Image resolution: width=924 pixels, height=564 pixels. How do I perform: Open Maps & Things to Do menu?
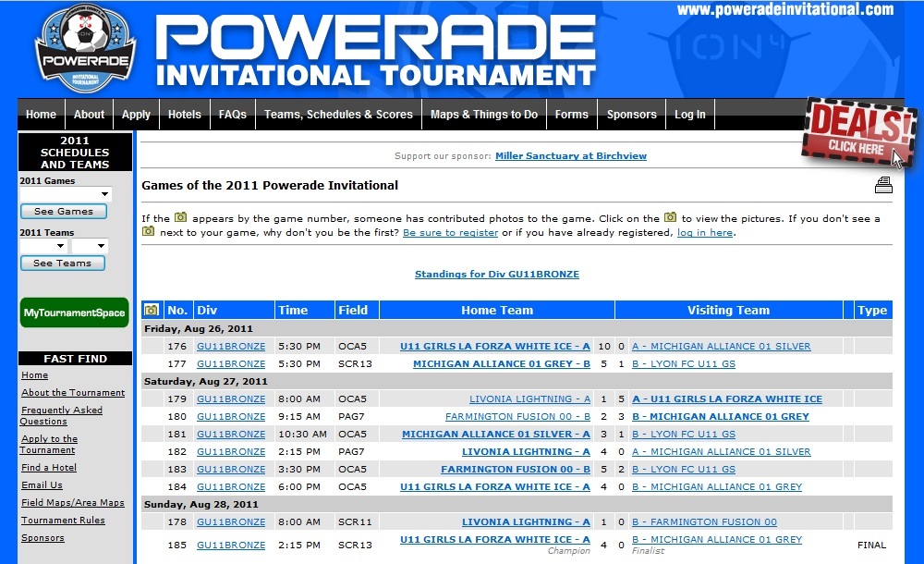(x=484, y=115)
